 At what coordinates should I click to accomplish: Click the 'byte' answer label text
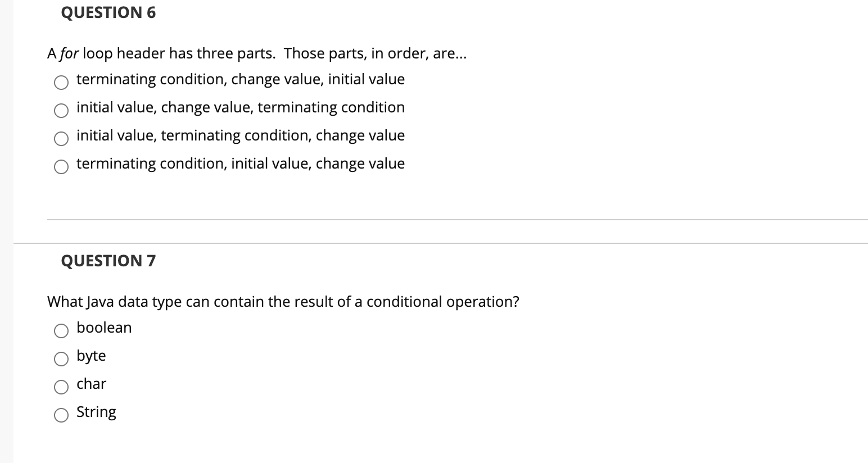91,355
